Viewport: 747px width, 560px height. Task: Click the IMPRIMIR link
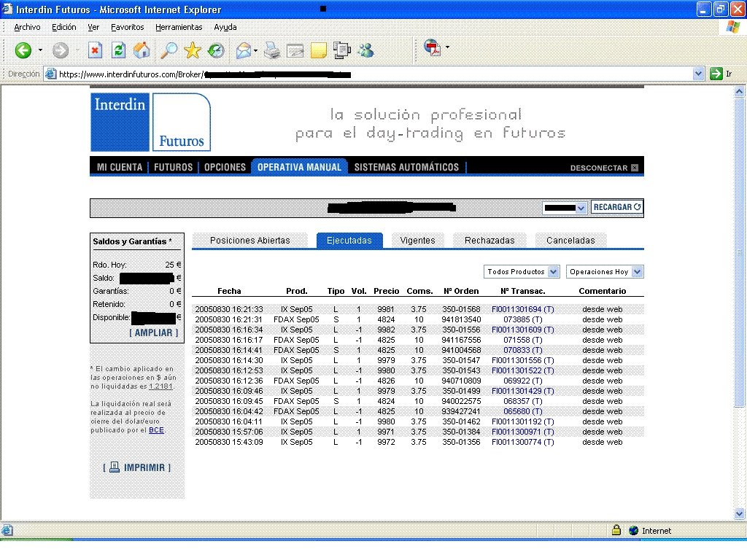tap(144, 467)
